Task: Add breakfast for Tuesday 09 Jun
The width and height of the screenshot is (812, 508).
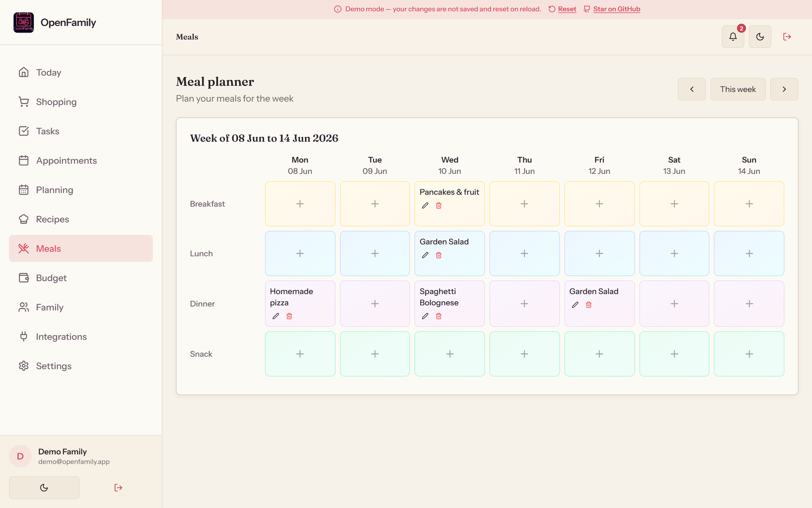Action: point(375,204)
